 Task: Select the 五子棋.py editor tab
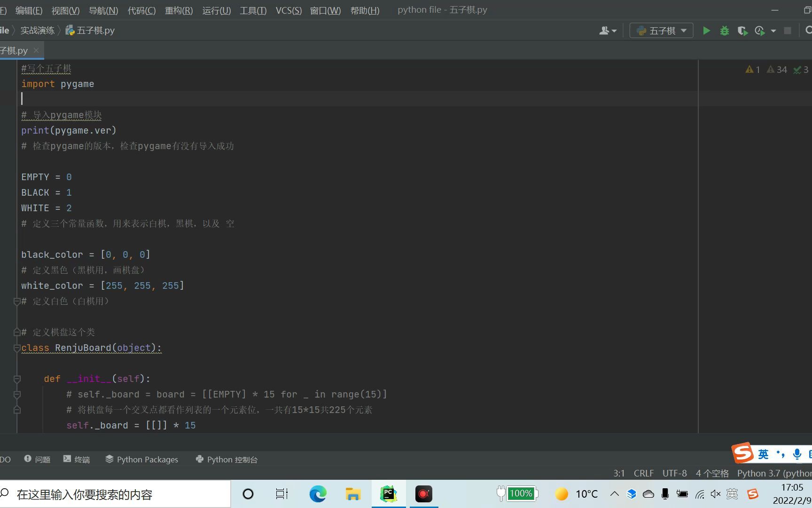[14, 50]
